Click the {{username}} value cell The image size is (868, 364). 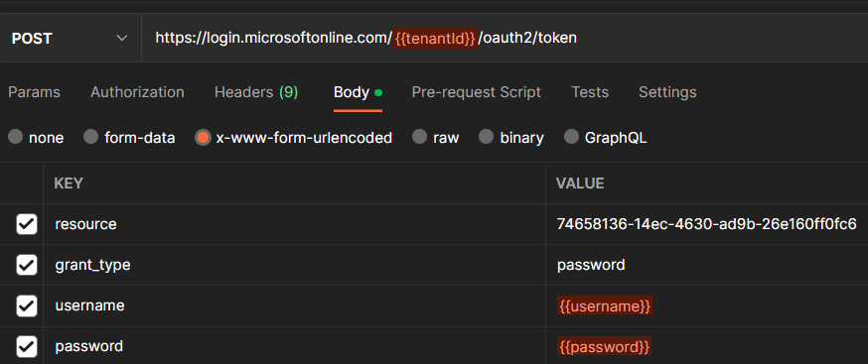coord(707,305)
